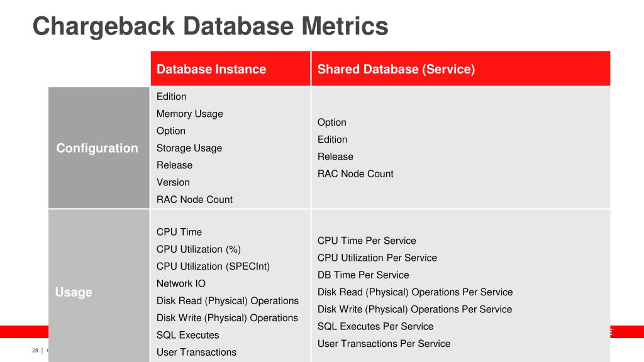Image resolution: width=644 pixels, height=362 pixels.
Task: Click the slide page number 28
Action: click(x=35, y=351)
